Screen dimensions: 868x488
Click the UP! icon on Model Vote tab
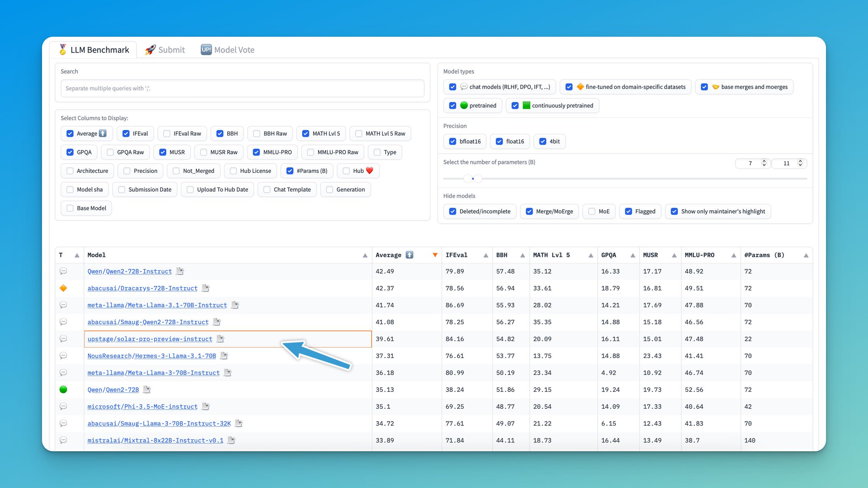206,50
